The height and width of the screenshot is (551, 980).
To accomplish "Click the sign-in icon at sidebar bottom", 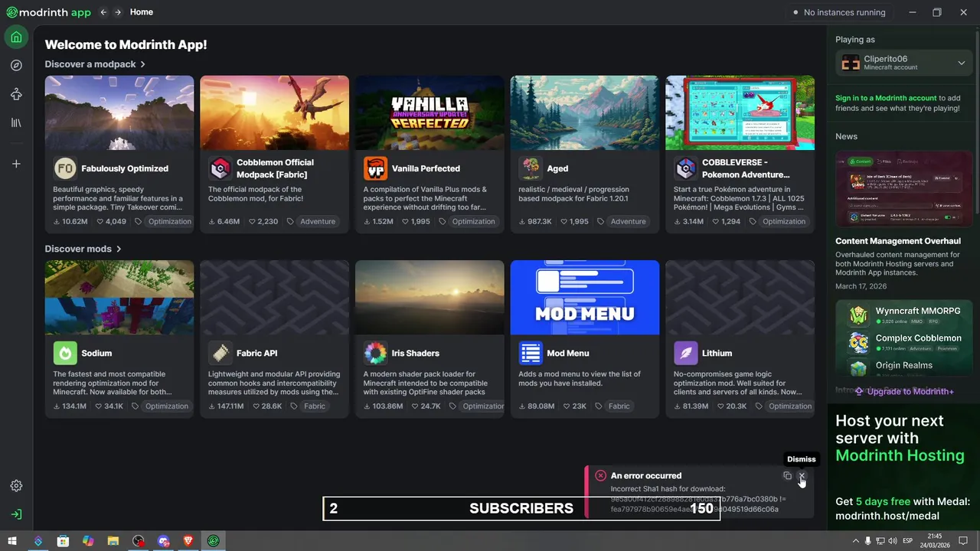I will tap(16, 514).
